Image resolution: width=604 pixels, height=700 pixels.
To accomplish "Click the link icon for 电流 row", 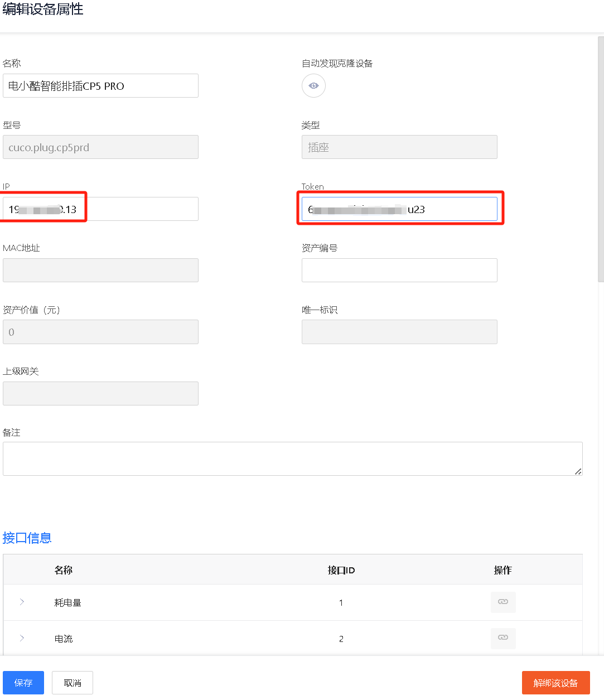I will pyautogui.click(x=502, y=638).
